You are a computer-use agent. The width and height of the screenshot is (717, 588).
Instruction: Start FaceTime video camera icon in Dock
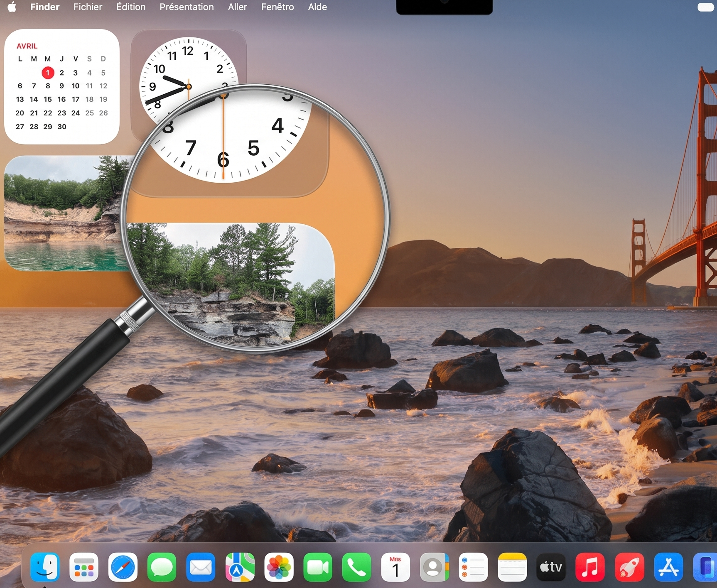click(x=318, y=567)
